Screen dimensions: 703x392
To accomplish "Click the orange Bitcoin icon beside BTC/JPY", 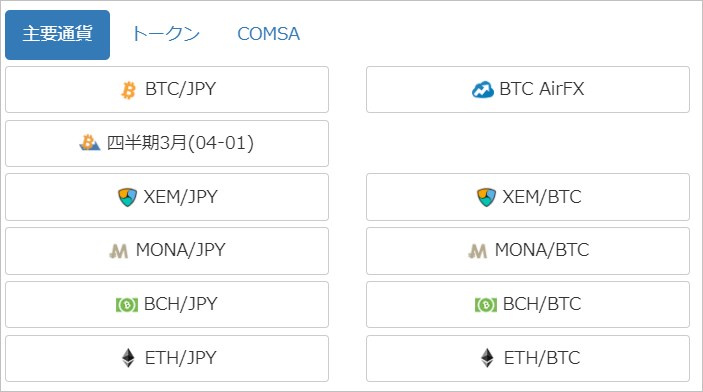I will point(129,90).
